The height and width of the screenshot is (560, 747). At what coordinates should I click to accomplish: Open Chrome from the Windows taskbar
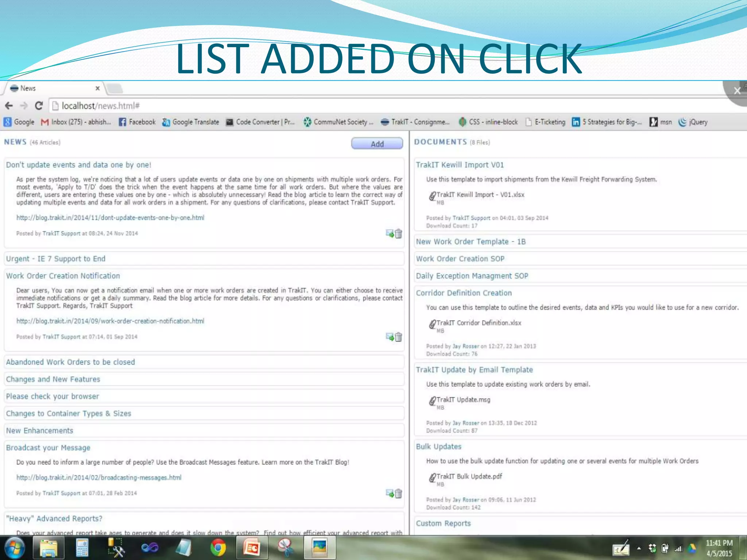[x=218, y=548]
